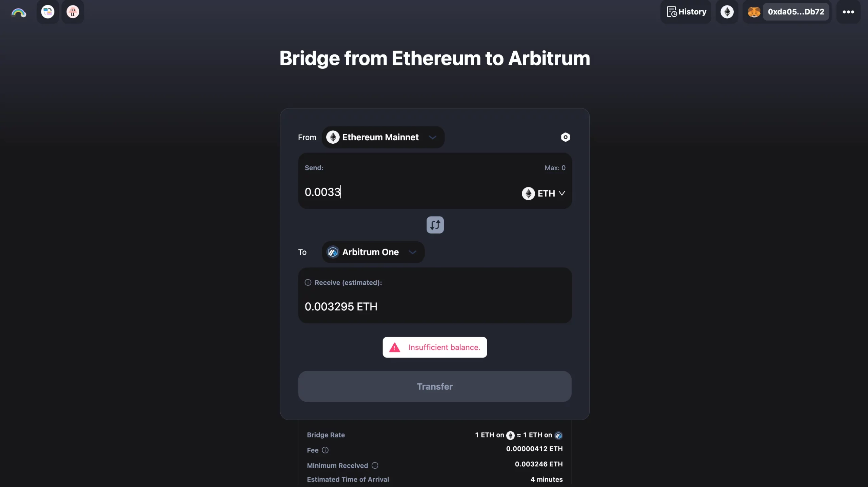Click the estimated receive info tooltip icon
Viewport: 868px width, 487px height.
[x=308, y=282]
